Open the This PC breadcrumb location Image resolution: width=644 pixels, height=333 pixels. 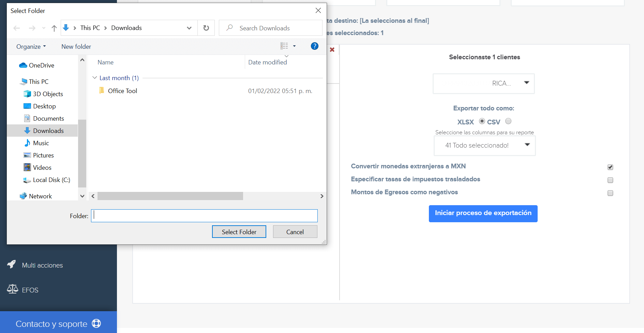click(90, 28)
